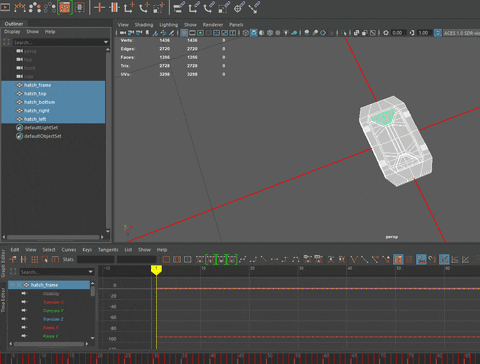Click the unghost grey dots icon
Screen dimensions: 480x364
(x=49, y=7)
